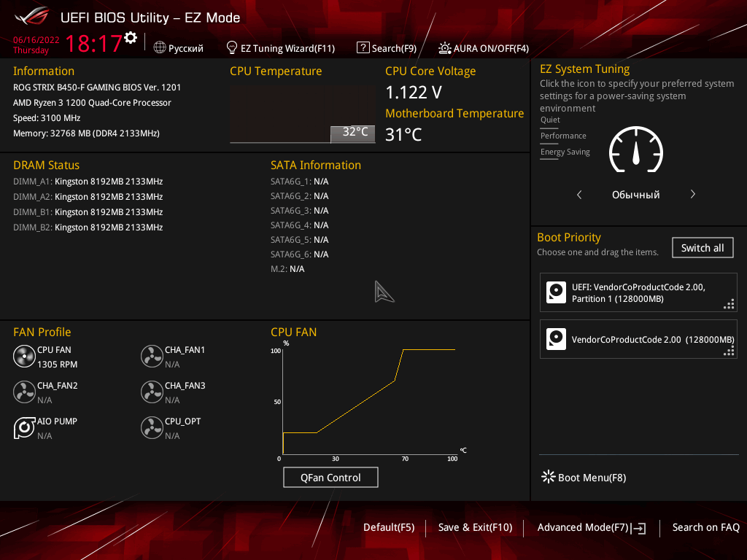Click DIMM_A1 Kingston 8192MB entry
747x560 pixels.
point(88,182)
